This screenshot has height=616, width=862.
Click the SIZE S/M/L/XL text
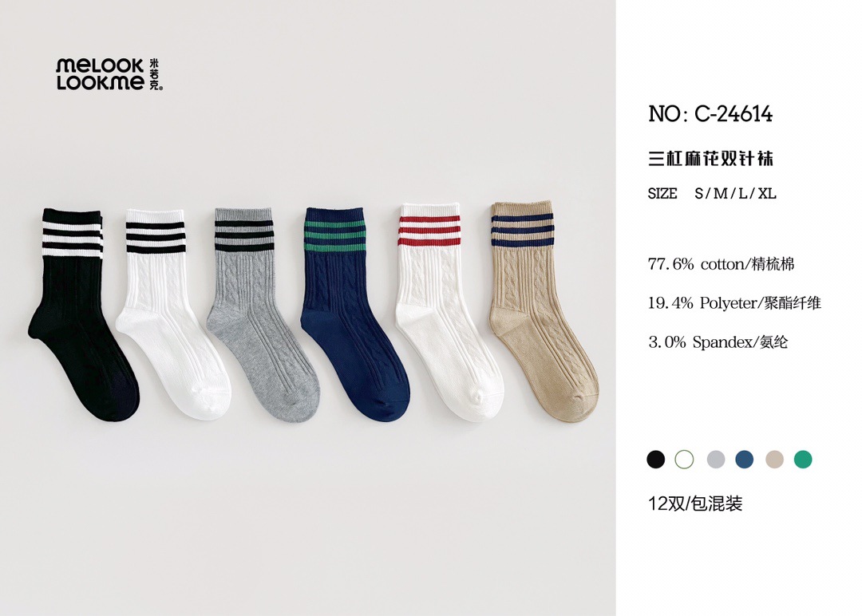coord(712,193)
